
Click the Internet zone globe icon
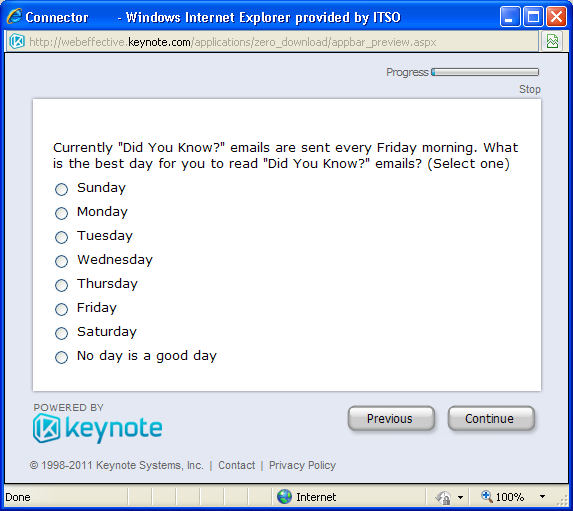pyautogui.click(x=284, y=497)
